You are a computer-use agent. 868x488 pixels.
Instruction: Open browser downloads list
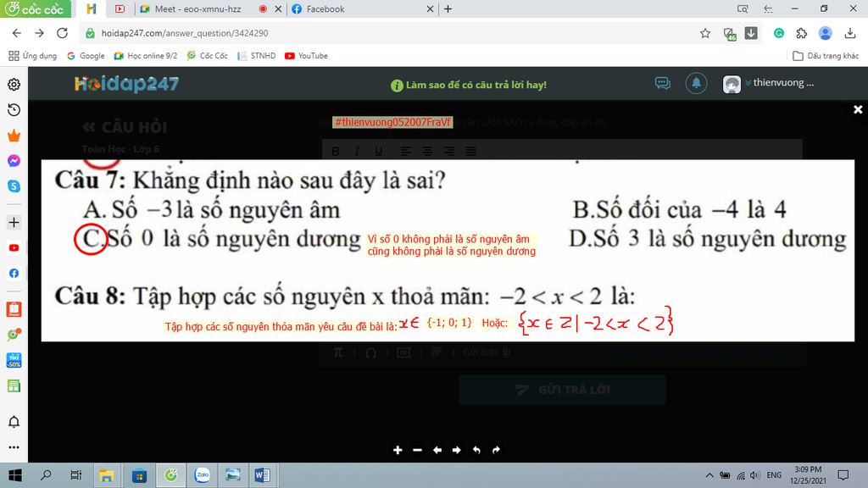point(850,33)
